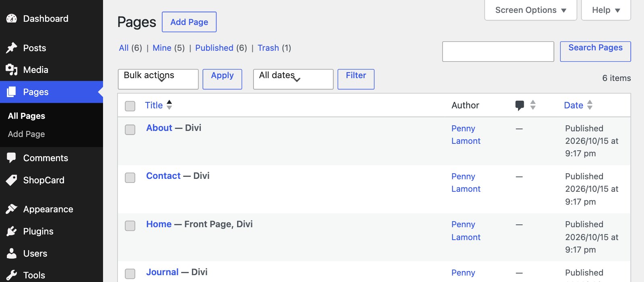Open Posts menu item
The width and height of the screenshot is (644, 282).
point(52,48)
